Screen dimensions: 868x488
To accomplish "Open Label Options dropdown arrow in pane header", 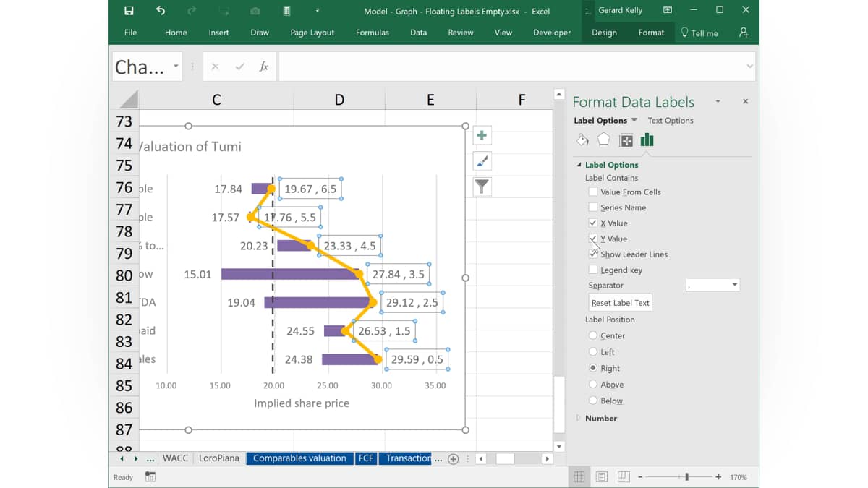I will (634, 120).
